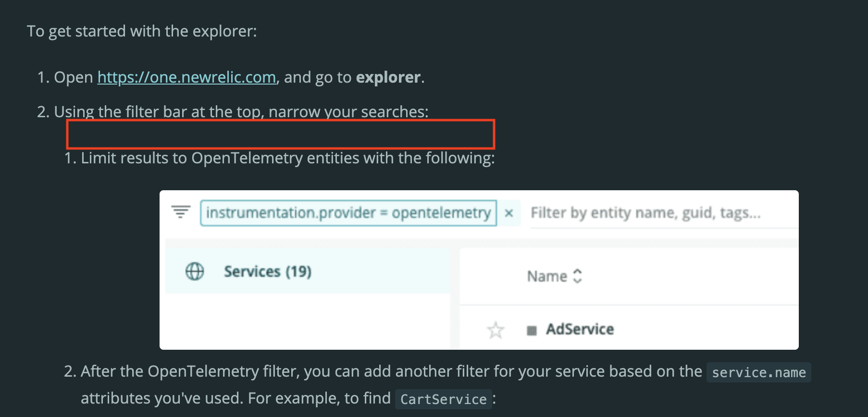Image resolution: width=868 pixels, height=417 pixels.
Task: Click the globe icon beside Services
Action: (195, 271)
